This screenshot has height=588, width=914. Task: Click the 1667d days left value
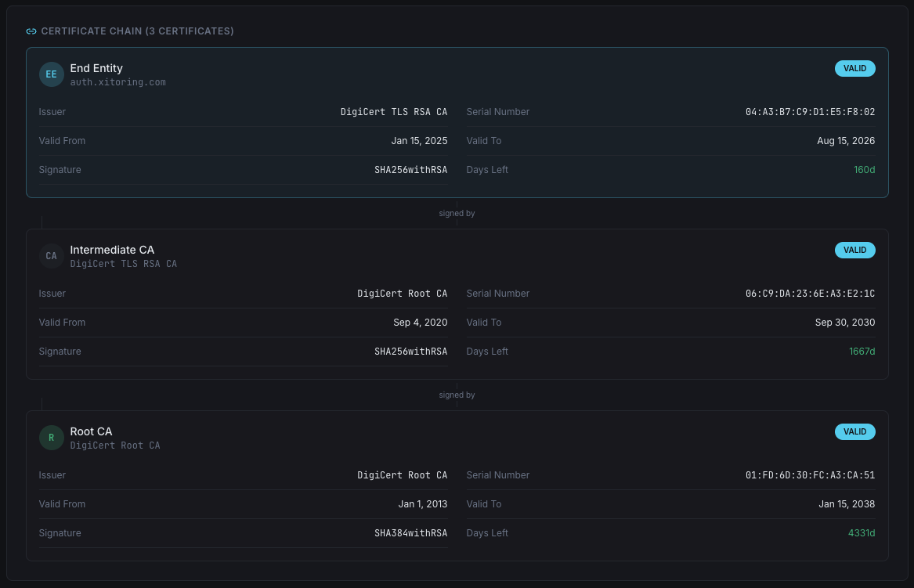pyautogui.click(x=862, y=352)
